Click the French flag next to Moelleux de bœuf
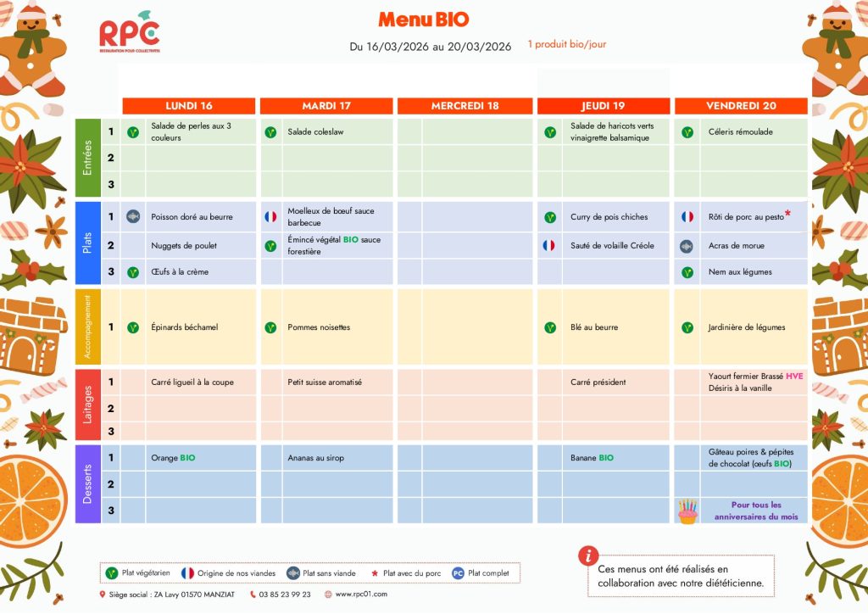 coord(270,217)
